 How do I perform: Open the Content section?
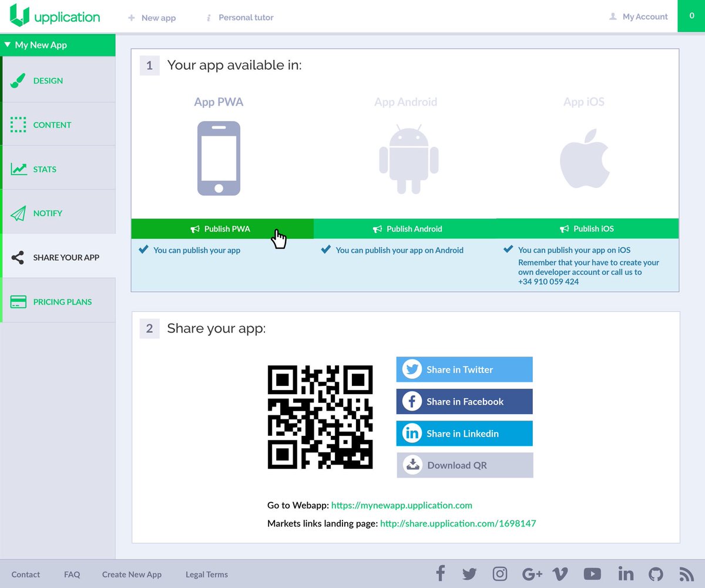(x=59, y=125)
